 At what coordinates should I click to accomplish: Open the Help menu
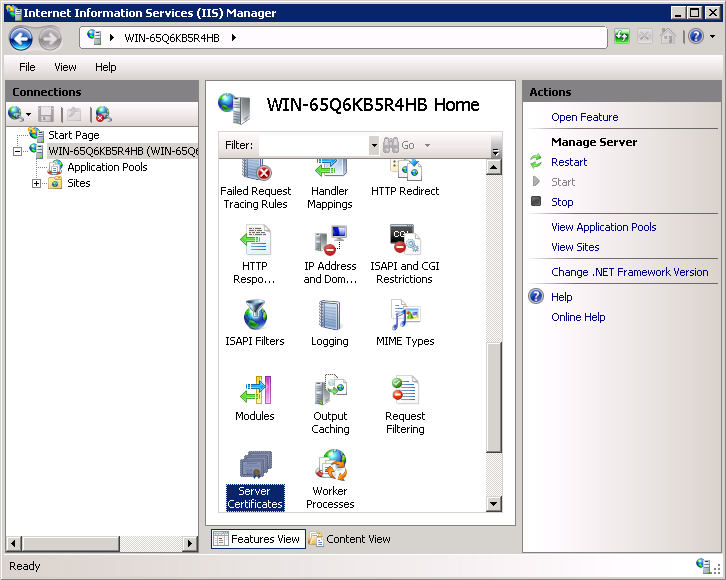(106, 67)
